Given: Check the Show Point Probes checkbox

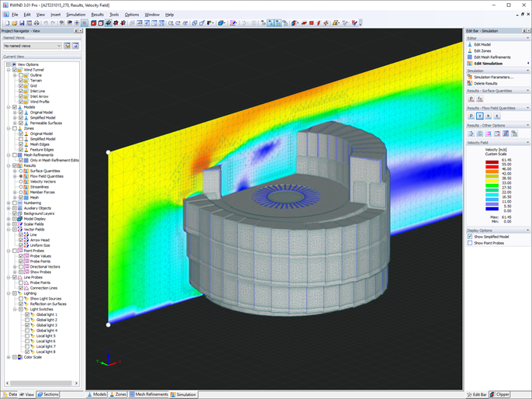Looking at the screenshot, I should click(x=470, y=243).
